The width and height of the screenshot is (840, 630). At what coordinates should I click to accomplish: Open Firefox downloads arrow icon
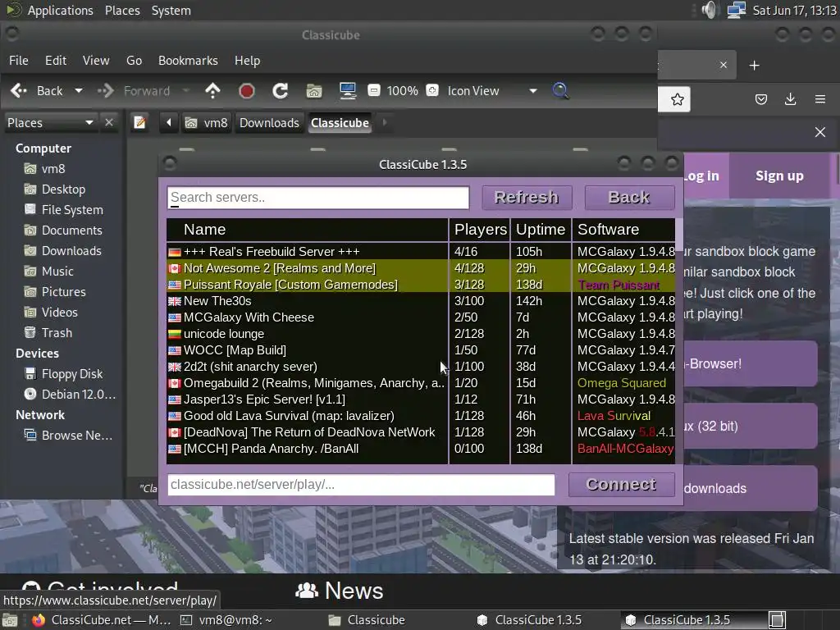click(x=790, y=99)
